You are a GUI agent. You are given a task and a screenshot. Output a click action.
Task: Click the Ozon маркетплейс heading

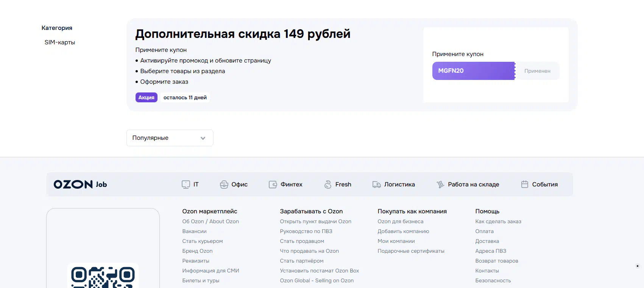[x=210, y=211]
